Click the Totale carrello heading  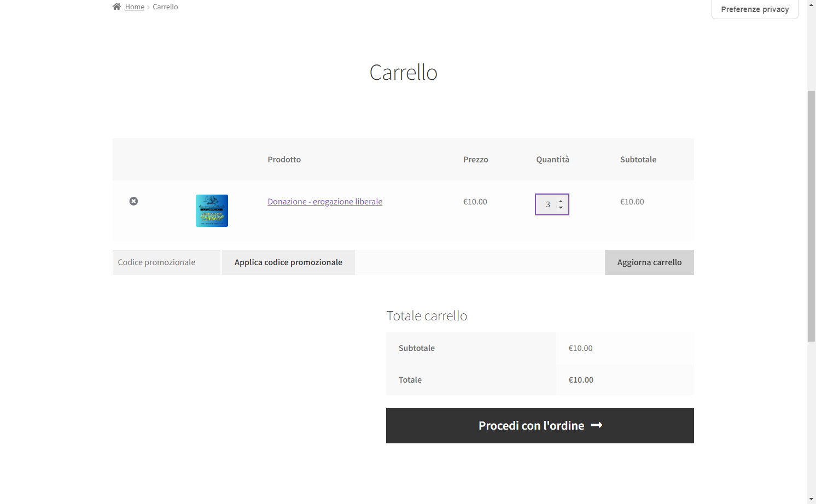point(427,316)
